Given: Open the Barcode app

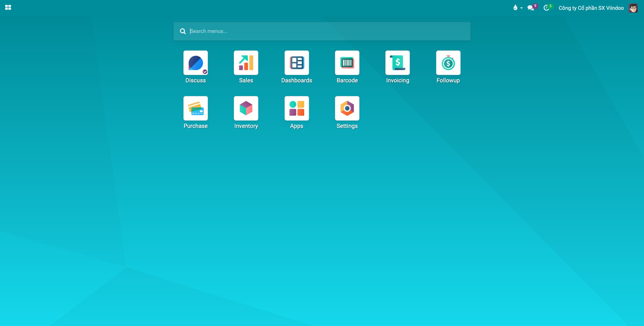Looking at the screenshot, I should (347, 63).
